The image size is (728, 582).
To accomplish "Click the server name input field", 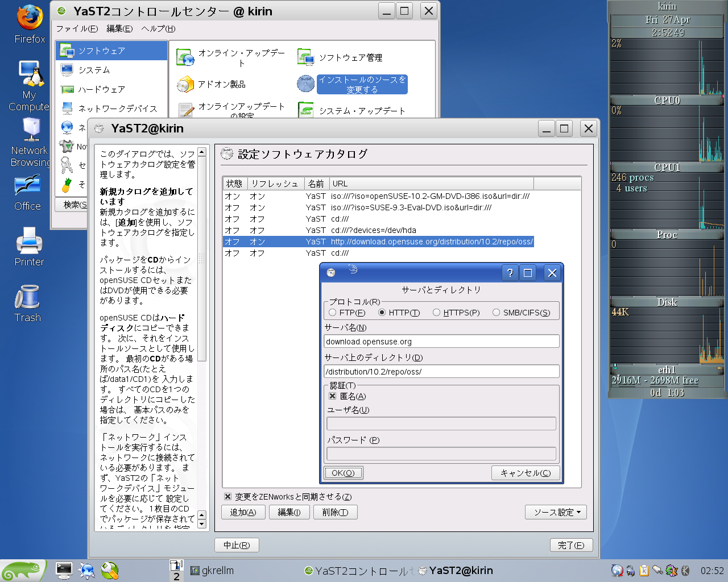I will (441, 342).
